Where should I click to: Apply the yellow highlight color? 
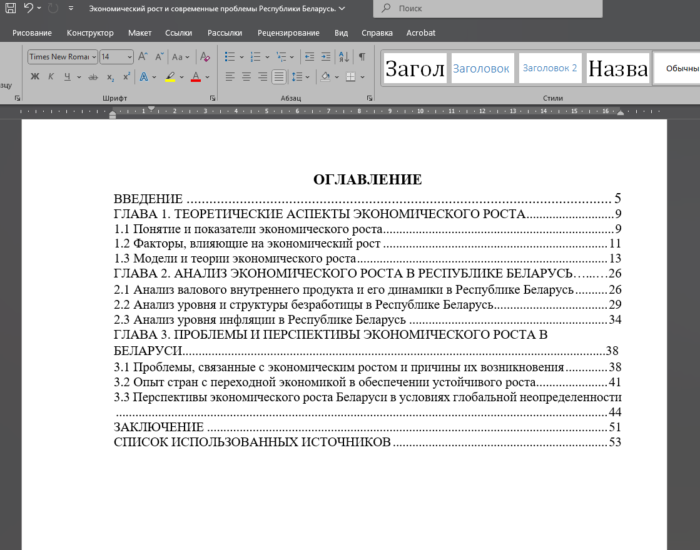170,77
